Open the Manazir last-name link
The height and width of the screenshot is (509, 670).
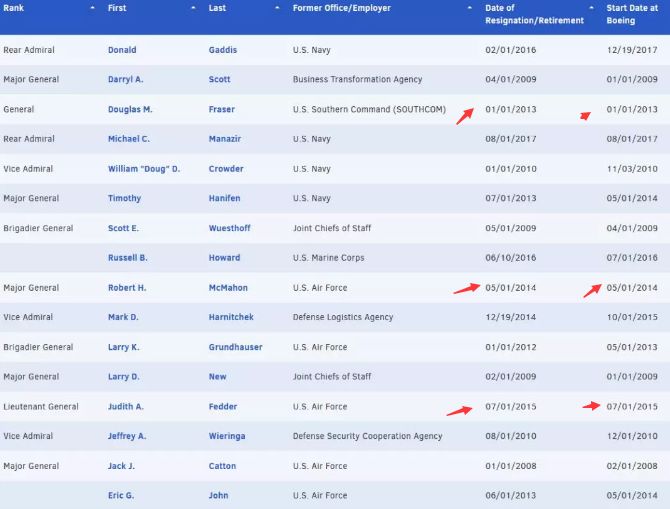(x=225, y=139)
